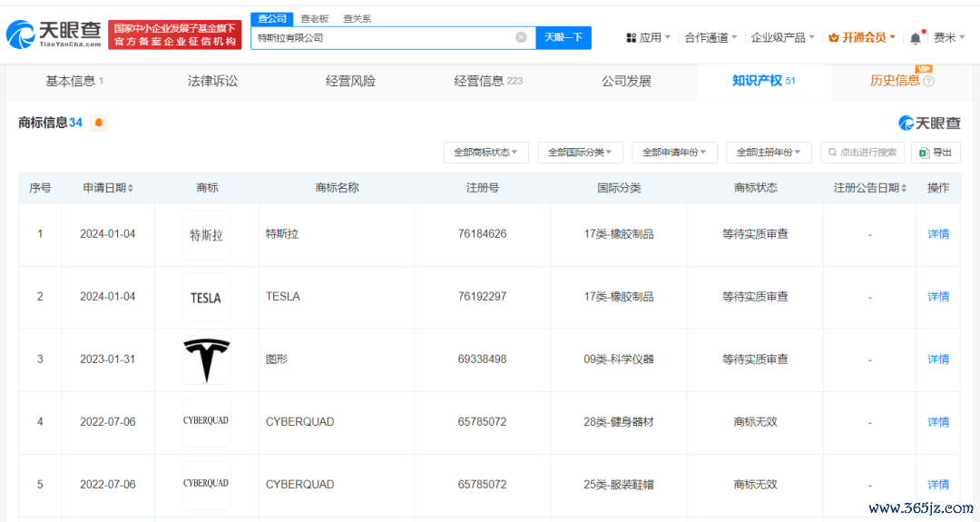Click the orange trademark monitor bell icon
980x522 pixels.
99,123
